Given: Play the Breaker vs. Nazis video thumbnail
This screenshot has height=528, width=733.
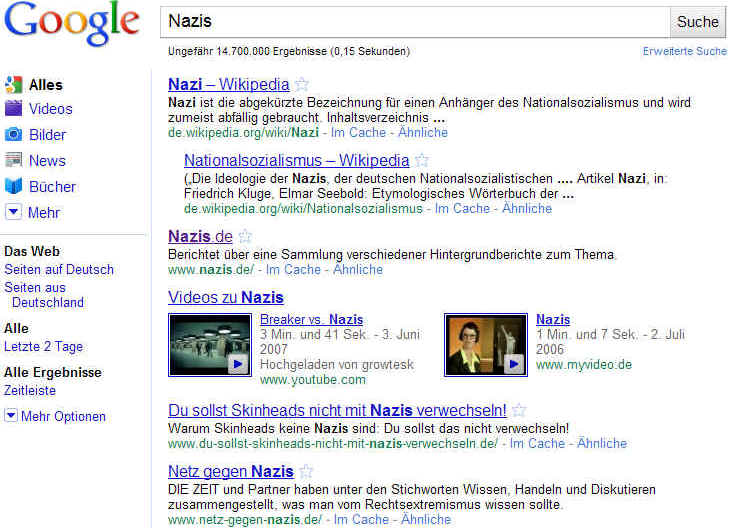Looking at the screenshot, I should (210, 345).
